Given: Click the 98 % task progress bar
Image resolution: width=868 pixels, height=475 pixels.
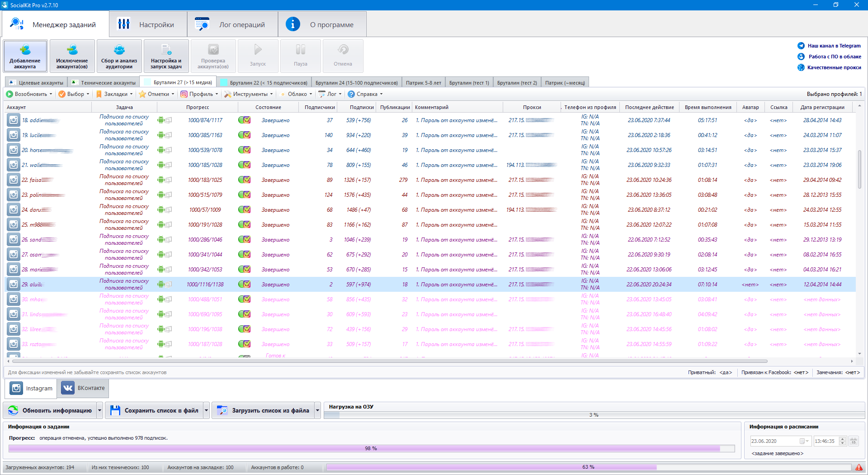Looking at the screenshot, I should pyautogui.click(x=371, y=448).
